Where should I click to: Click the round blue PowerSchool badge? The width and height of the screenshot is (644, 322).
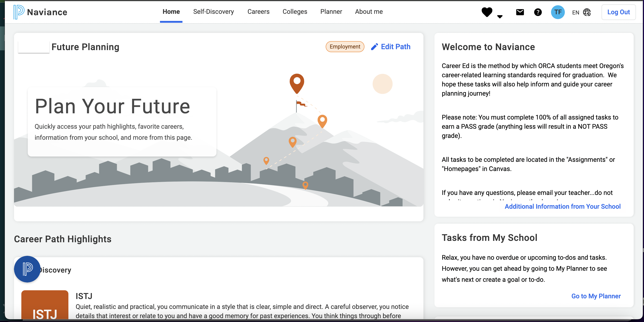(x=27, y=269)
